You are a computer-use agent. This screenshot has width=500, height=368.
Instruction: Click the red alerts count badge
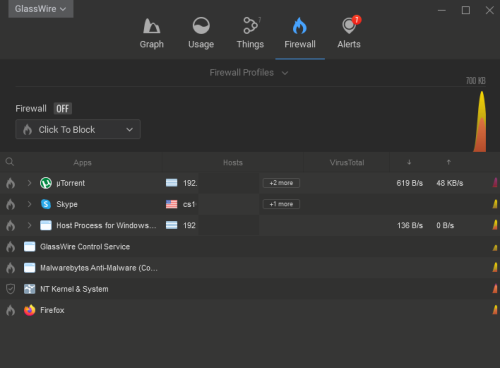pyautogui.click(x=357, y=20)
